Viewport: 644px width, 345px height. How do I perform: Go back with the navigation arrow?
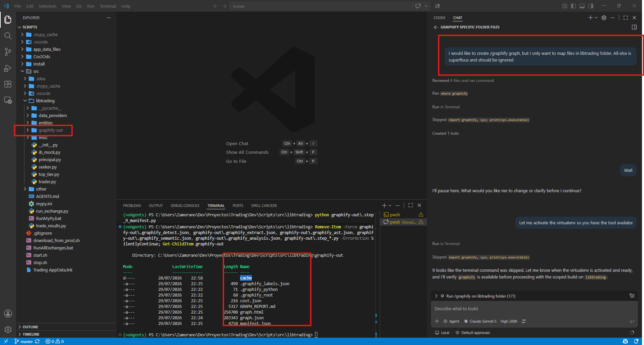(216, 6)
